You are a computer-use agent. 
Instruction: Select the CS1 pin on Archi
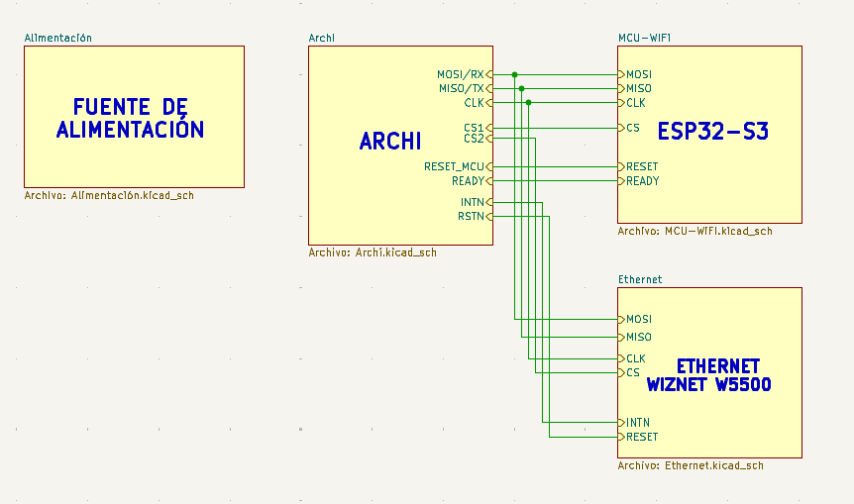tap(479, 128)
